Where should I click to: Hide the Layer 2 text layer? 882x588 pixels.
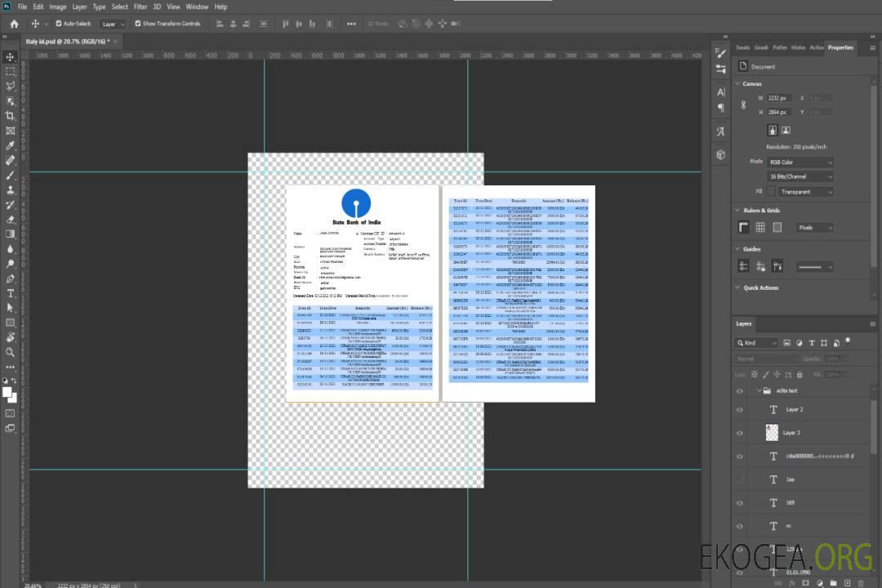click(740, 410)
